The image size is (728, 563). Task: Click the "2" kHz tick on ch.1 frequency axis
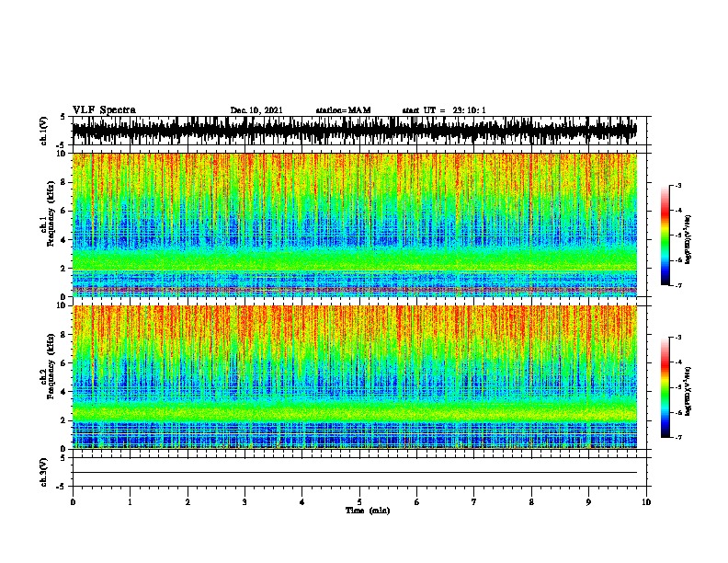pyautogui.click(x=64, y=268)
